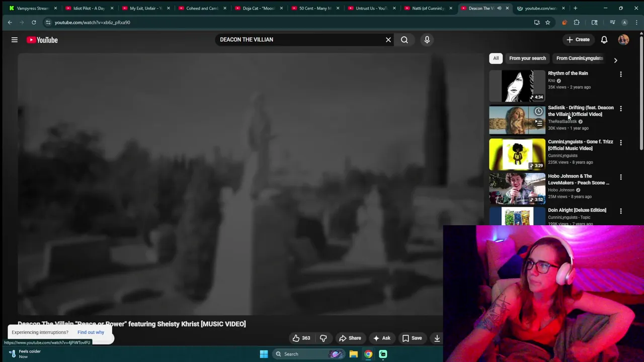Open Hobo Johnson Peach Scone video title

pos(579,179)
